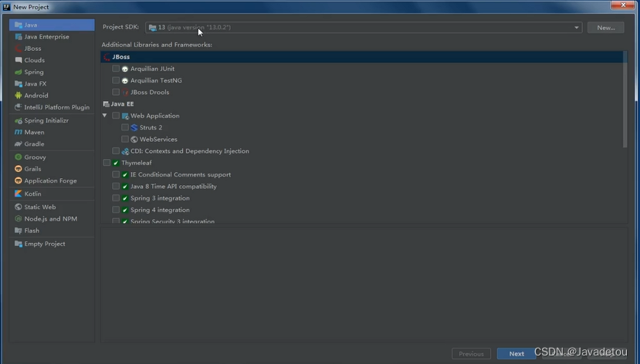The image size is (640, 364).
Task: Select the Maven icon
Action: (19, 132)
